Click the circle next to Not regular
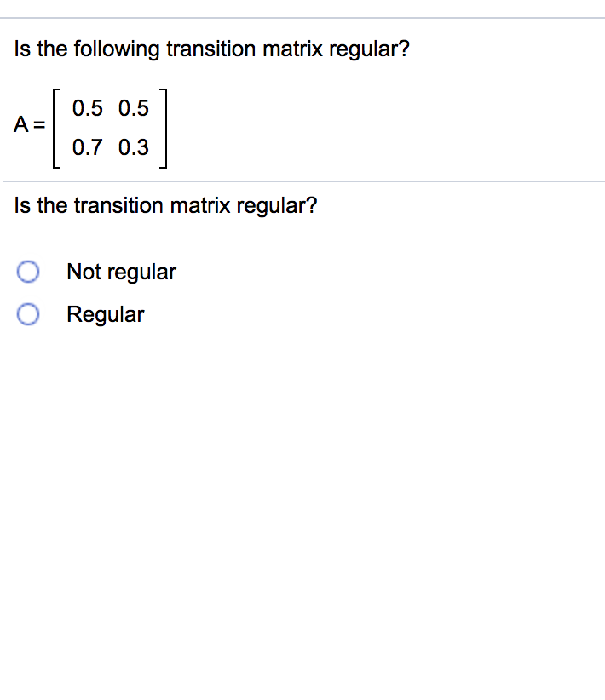Image resolution: width=605 pixels, height=700 pixels. [28, 272]
